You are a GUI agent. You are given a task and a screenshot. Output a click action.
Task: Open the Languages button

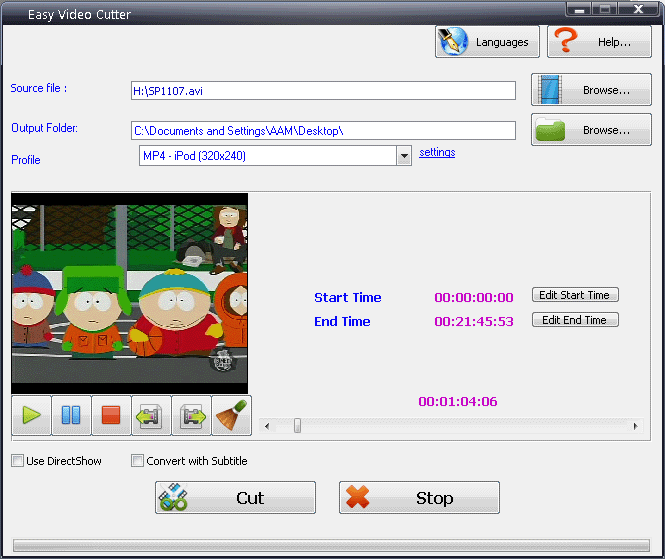[487, 42]
